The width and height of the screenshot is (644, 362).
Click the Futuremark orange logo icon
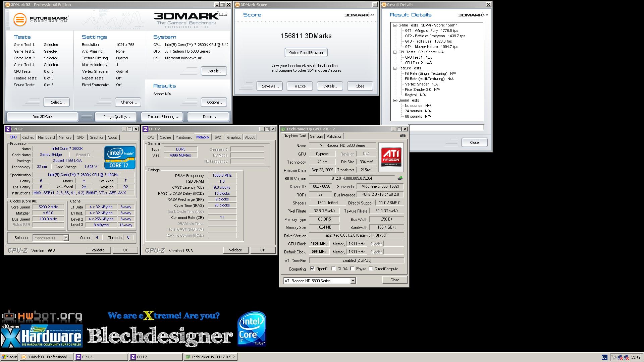[x=20, y=19]
